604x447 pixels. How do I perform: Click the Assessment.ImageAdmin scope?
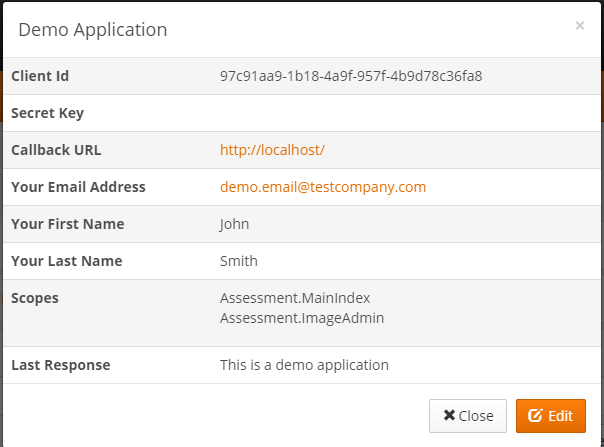tap(302, 318)
